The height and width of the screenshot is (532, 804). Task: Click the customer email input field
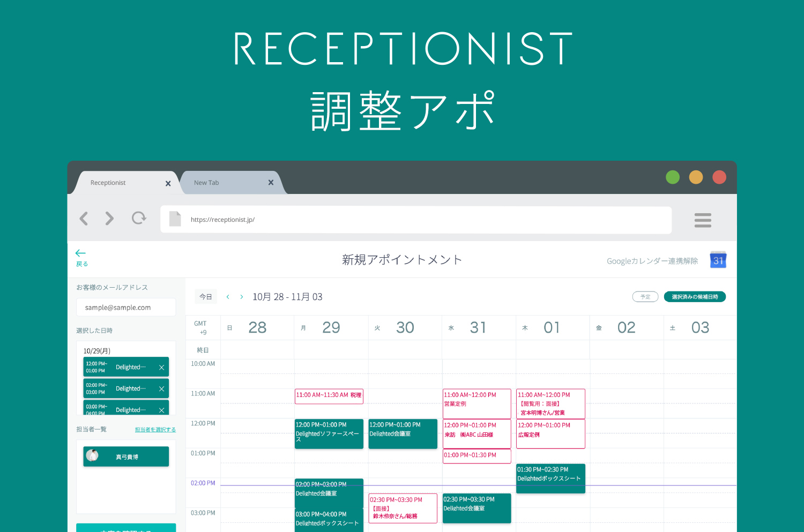(x=126, y=308)
